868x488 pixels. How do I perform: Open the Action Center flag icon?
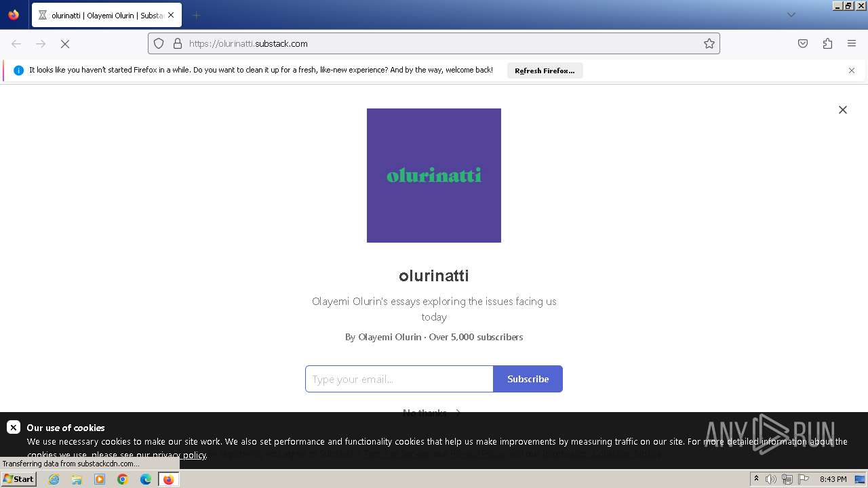coord(804,479)
